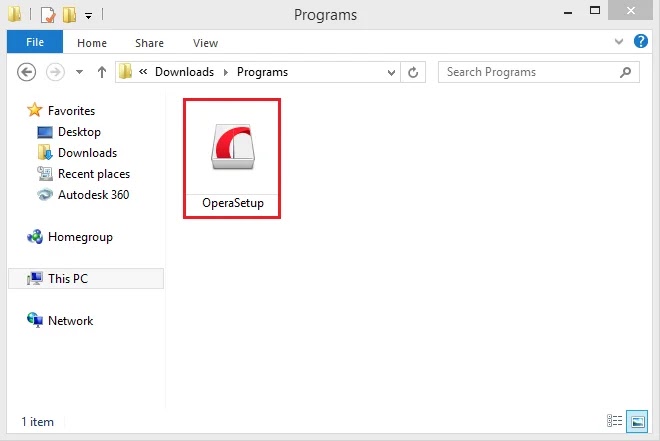Image resolution: width=660 pixels, height=441 pixels.
Task: Open the address bar history dropdown
Action: [x=391, y=72]
